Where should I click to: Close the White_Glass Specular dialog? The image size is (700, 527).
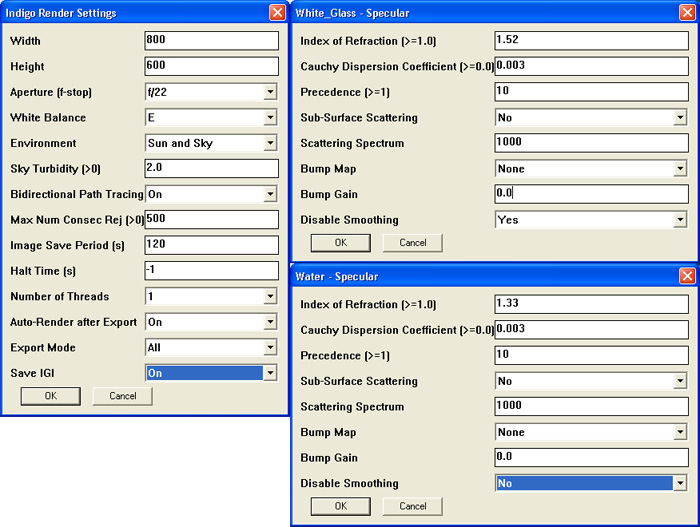click(687, 13)
